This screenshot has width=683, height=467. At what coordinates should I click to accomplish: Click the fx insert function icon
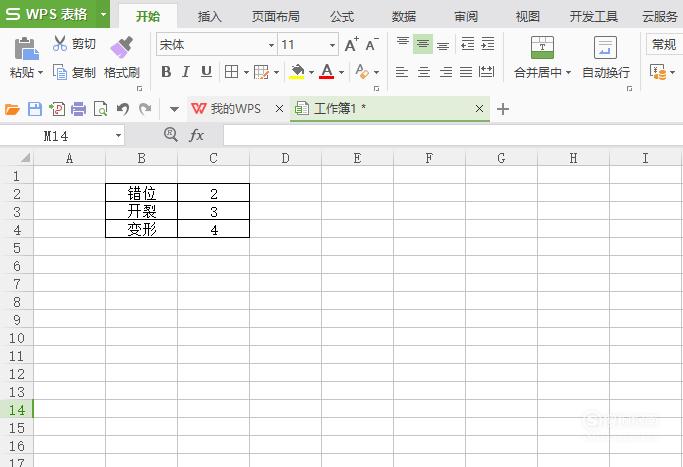point(196,135)
